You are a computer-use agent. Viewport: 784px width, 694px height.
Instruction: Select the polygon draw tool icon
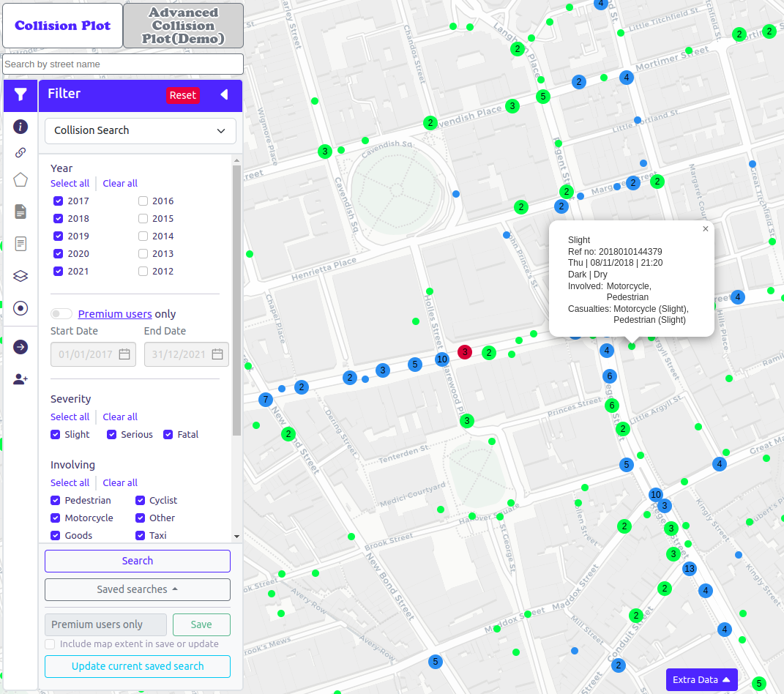20,180
